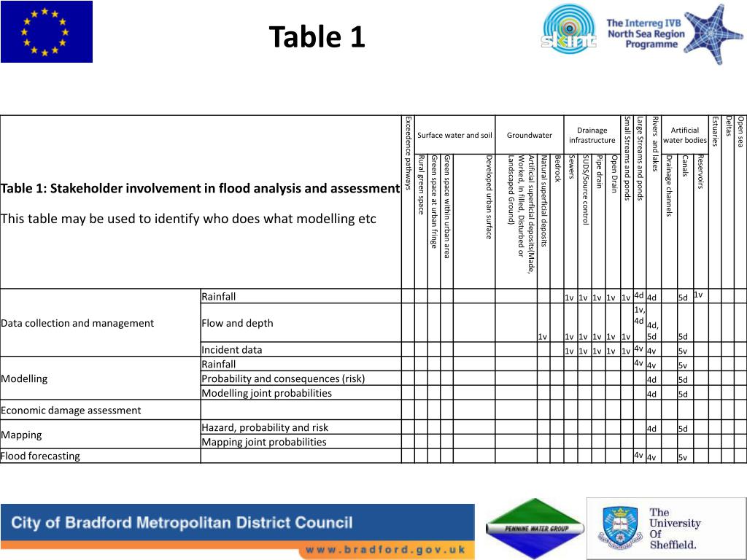The height and width of the screenshot is (560, 747).
Task: Click 'Mapping joint probabilities' row label
Action: pos(264,441)
